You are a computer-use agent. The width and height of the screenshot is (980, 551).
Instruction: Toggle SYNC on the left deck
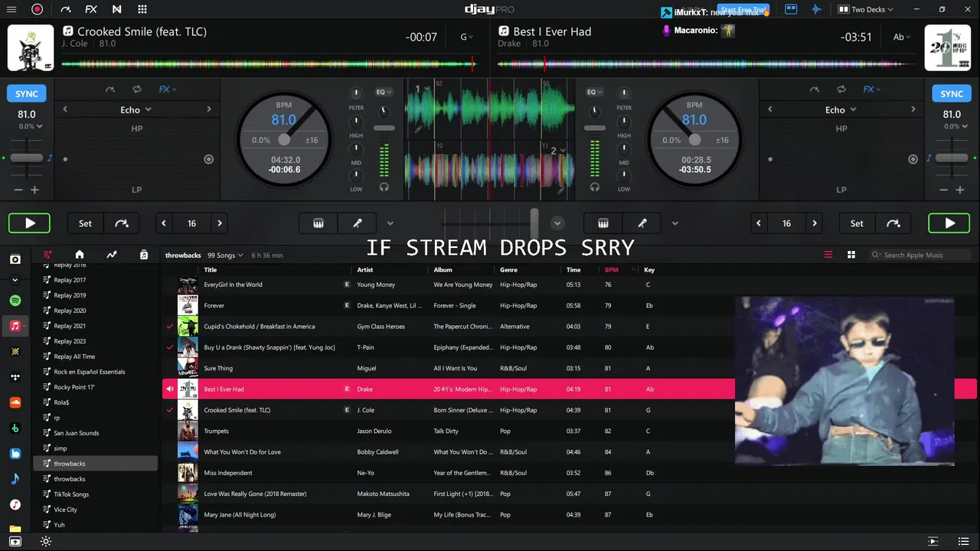[27, 93]
